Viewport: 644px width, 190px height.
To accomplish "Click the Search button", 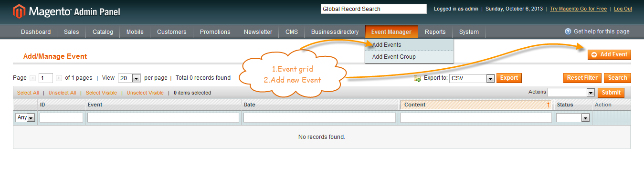I will point(617,78).
